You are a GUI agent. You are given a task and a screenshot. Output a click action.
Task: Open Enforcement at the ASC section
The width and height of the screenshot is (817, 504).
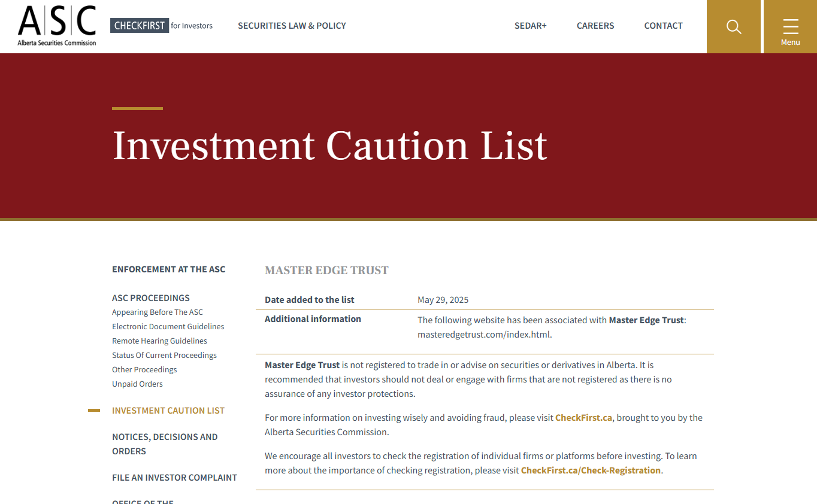(x=169, y=269)
